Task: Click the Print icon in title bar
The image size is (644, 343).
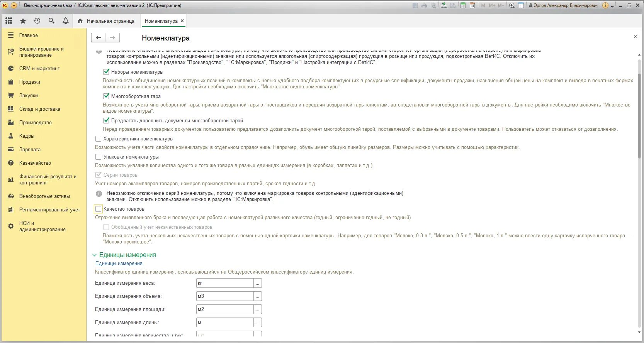Action: (424, 5)
